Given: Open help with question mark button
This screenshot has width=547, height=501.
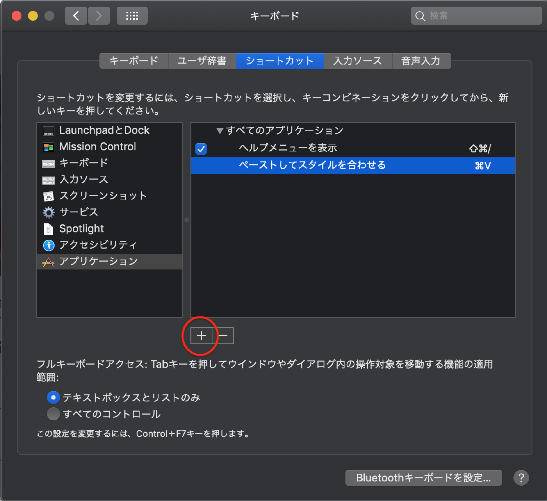Looking at the screenshot, I should click(521, 478).
